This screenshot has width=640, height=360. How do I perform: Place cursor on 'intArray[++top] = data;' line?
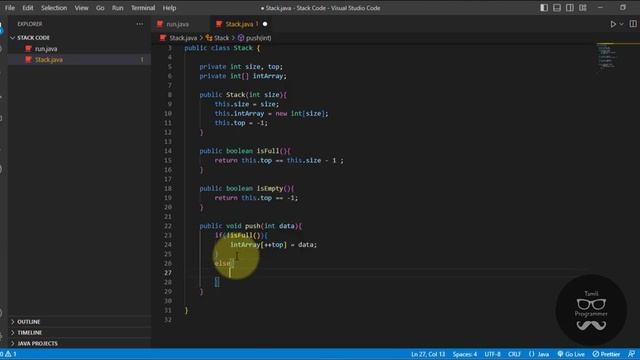273,244
